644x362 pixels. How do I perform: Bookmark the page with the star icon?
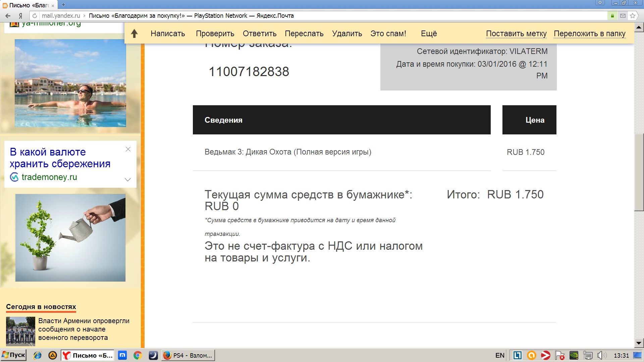point(633,16)
